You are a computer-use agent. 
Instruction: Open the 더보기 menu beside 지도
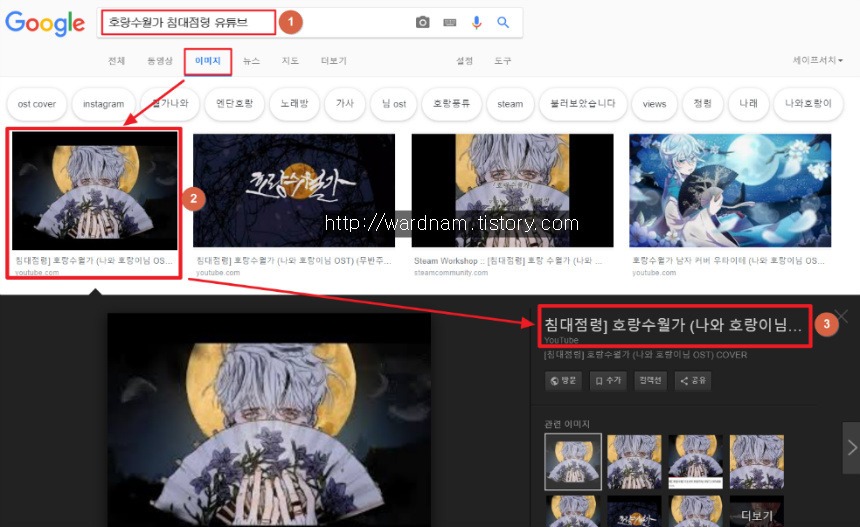pos(333,60)
